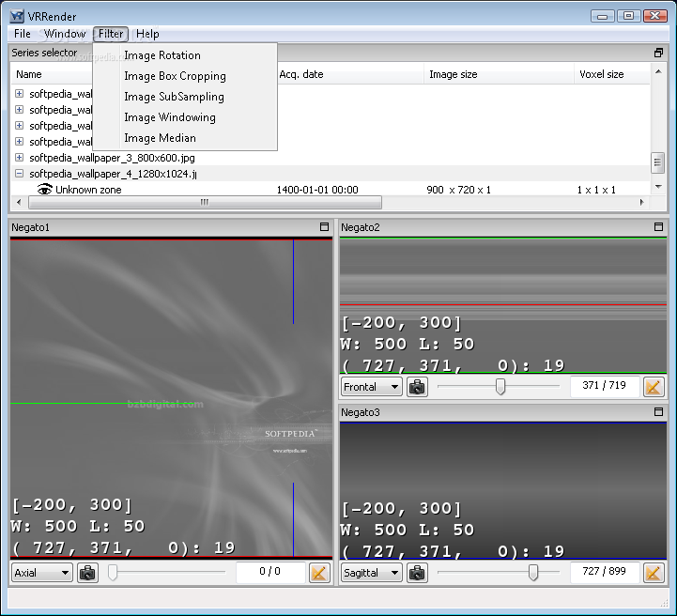Choose Image Windowing filter

pos(185,117)
